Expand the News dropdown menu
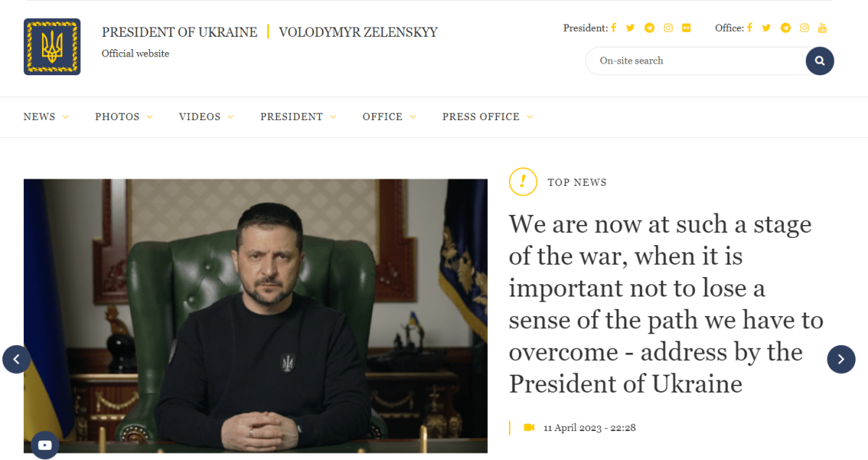Screen dimensions: 868x460 click(46, 116)
